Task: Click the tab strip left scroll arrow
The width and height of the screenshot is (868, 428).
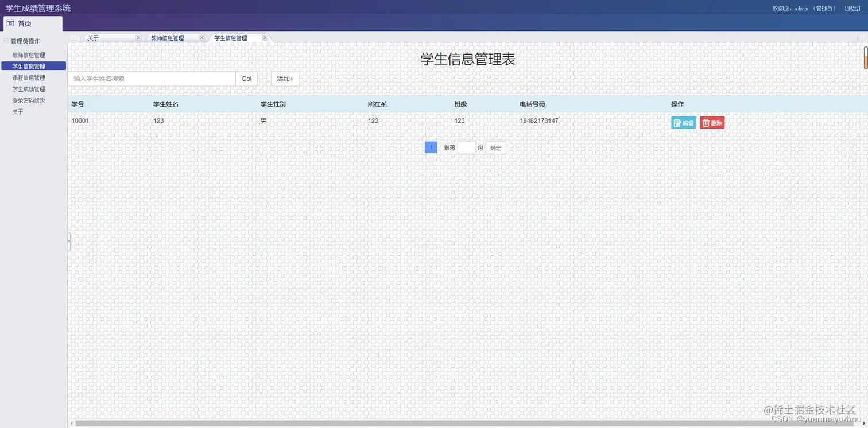Action: 73,38
